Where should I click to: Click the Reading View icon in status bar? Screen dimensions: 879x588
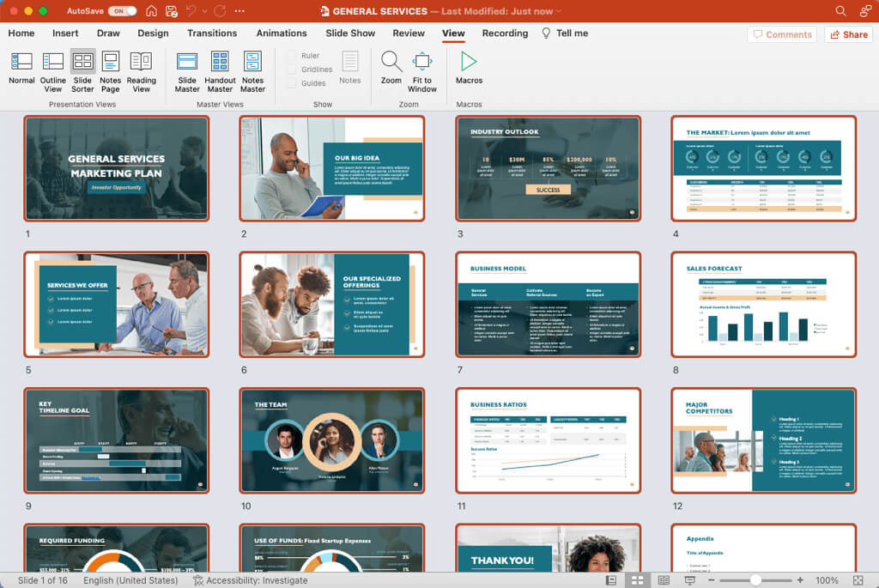664,580
